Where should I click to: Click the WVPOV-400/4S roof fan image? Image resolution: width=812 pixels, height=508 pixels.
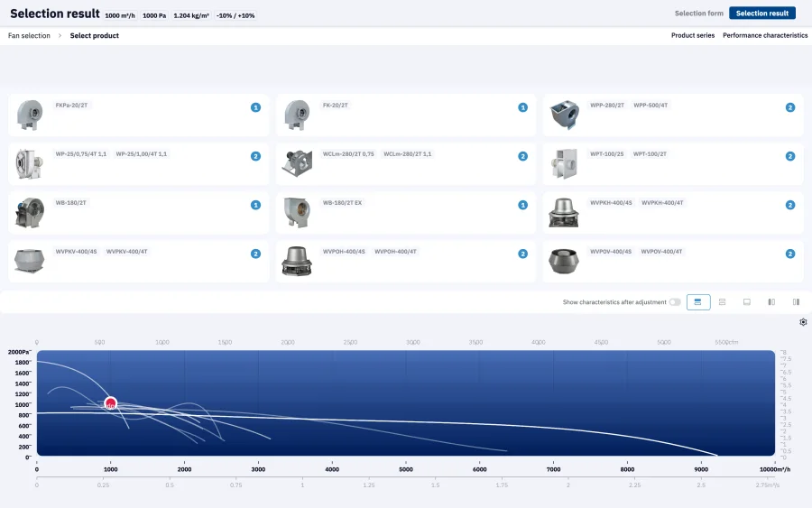(x=564, y=261)
